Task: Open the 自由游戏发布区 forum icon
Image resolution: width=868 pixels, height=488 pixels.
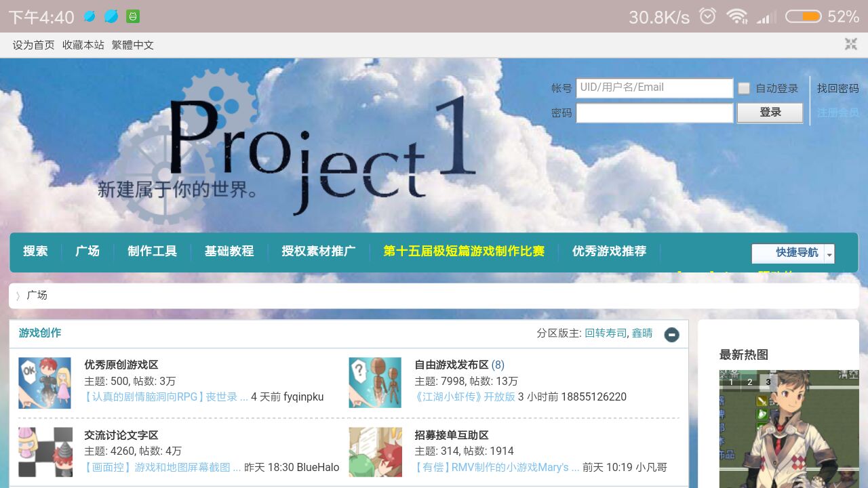Action: tap(375, 383)
